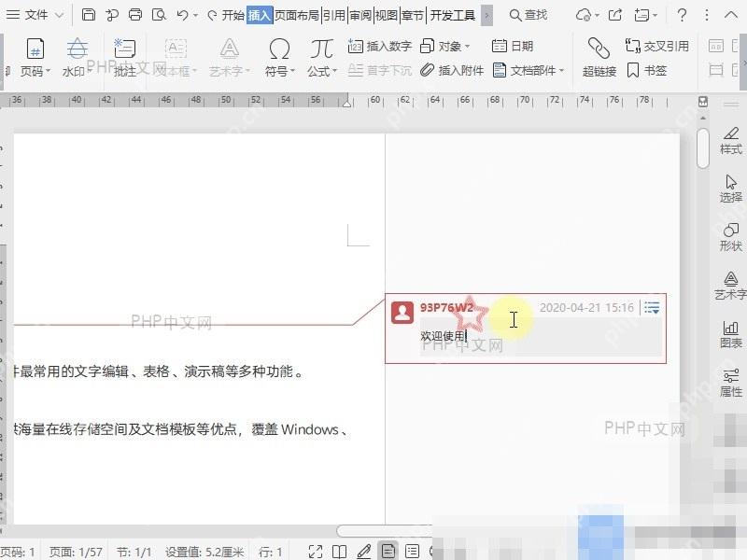Viewport: 747px width, 560px height.
Task: Open the comment options menu icon
Action: 652,308
